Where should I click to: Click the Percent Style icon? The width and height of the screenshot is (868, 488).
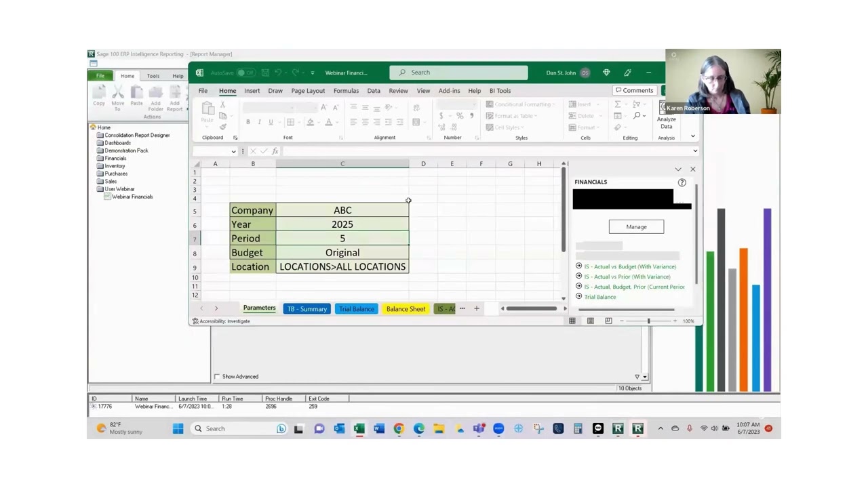(x=460, y=116)
